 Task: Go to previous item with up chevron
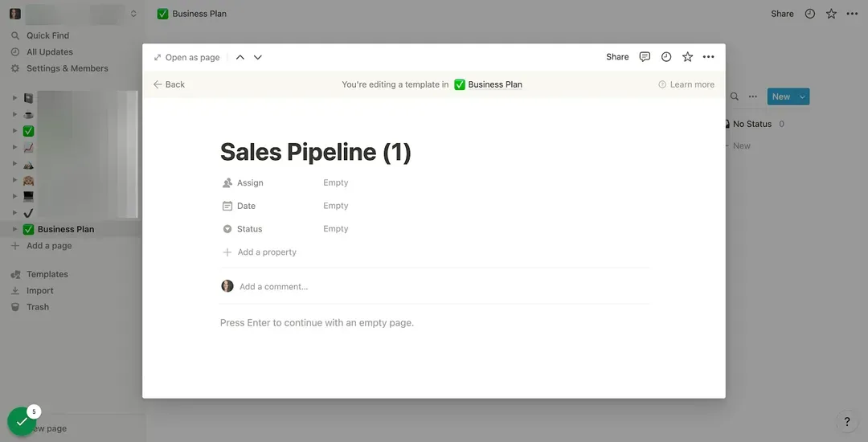point(240,58)
